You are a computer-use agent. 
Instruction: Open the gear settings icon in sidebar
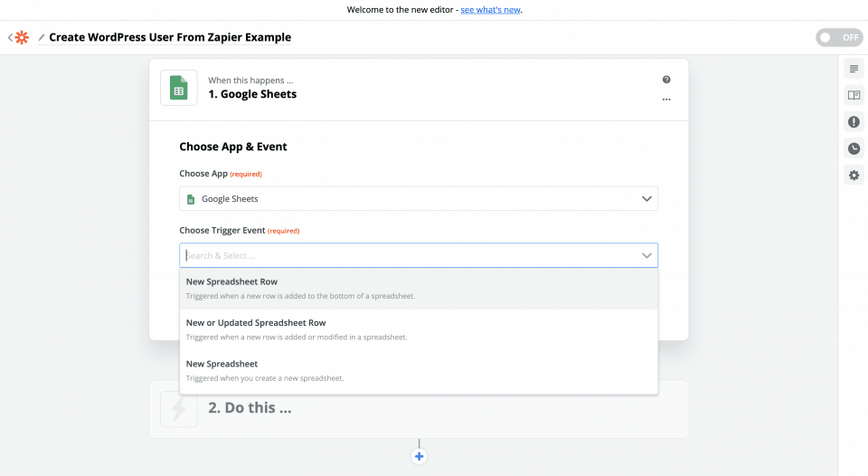tap(854, 175)
